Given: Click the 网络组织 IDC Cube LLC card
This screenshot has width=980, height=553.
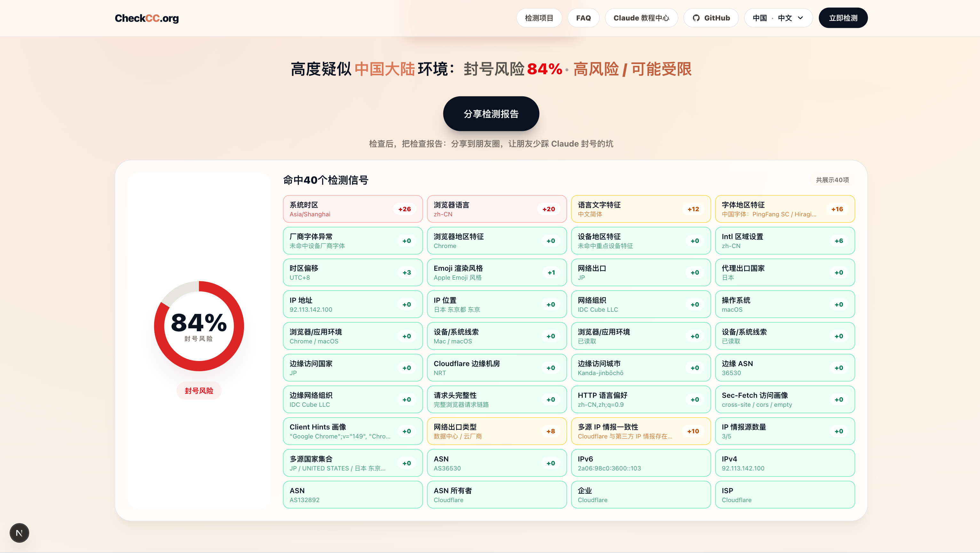Looking at the screenshot, I should [x=641, y=304].
